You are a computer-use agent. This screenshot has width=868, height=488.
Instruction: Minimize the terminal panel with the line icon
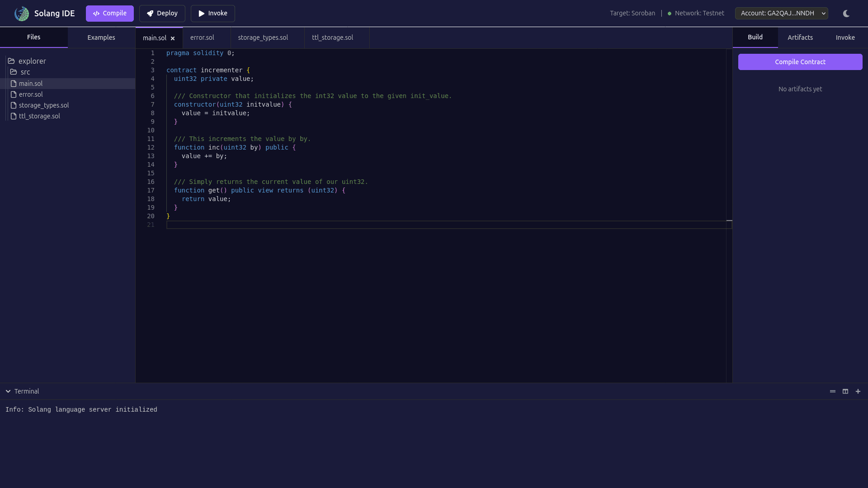coord(833,391)
